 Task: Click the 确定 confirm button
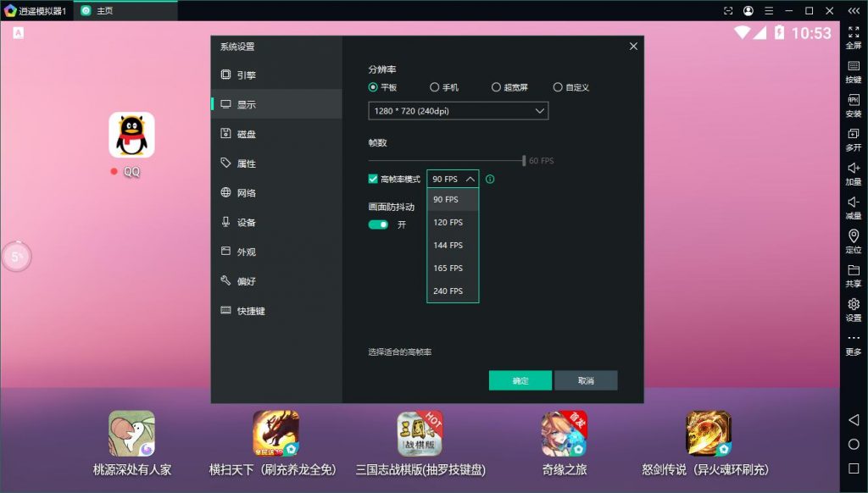(520, 380)
